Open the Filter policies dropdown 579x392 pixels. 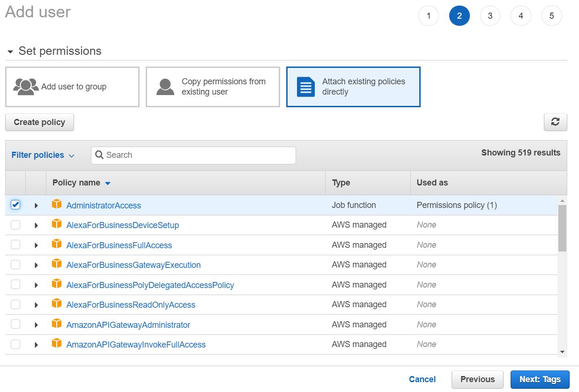tap(42, 155)
